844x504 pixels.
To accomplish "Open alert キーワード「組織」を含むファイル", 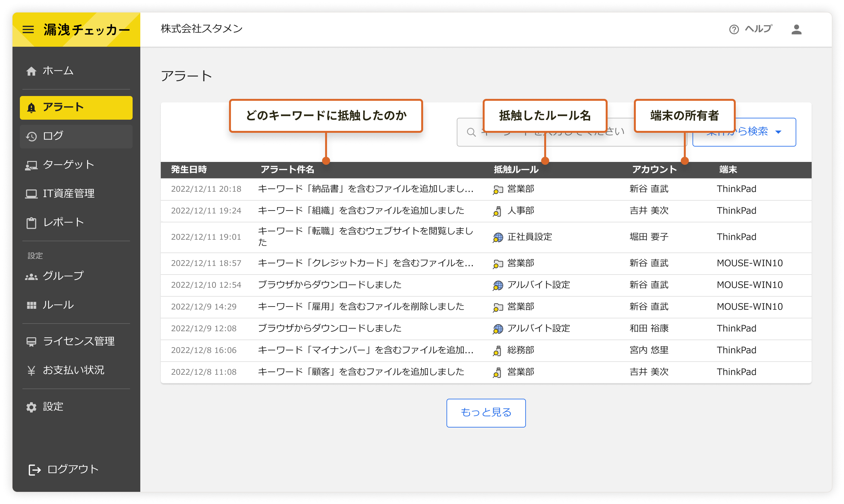I will click(361, 211).
